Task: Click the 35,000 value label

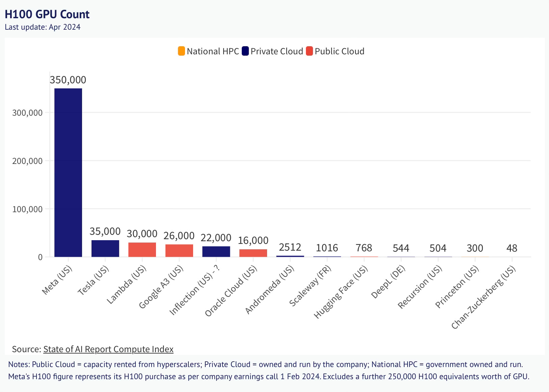Action: pyautogui.click(x=105, y=231)
